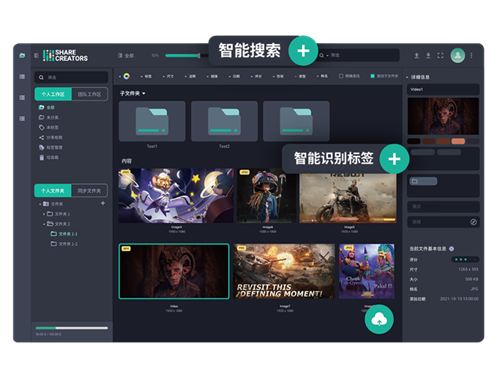Open the color wheel filter dropdown
This screenshot has height=385, width=500.
pos(124,76)
